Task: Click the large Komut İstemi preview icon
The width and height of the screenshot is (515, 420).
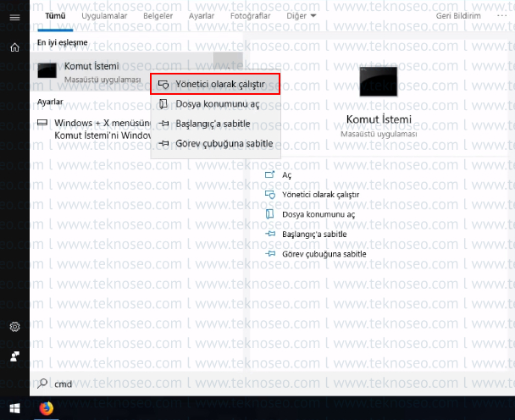Action: coord(379,81)
